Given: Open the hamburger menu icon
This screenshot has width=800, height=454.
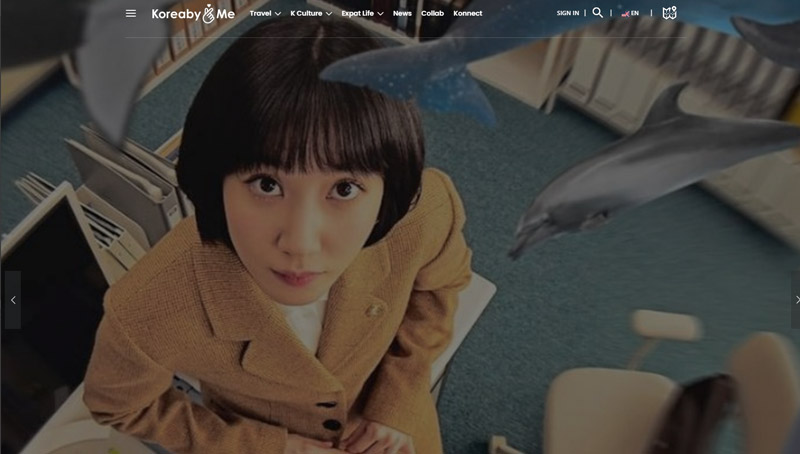Looking at the screenshot, I should pyautogui.click(x=131, y=13).
